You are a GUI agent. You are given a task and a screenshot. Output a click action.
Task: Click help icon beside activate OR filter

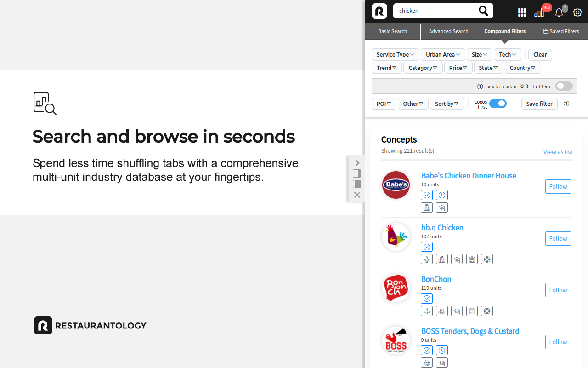pos(481,86)
